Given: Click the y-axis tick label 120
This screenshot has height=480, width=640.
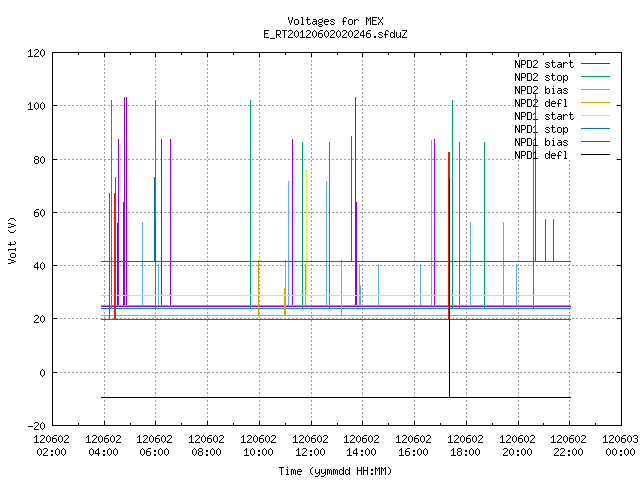Looking at the screenshot, I should (36, 53).
